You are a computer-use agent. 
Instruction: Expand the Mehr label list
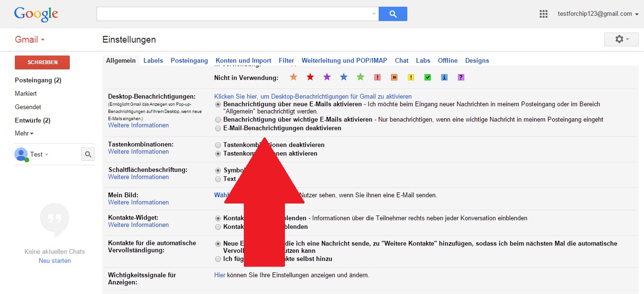[x=24, y=134]
